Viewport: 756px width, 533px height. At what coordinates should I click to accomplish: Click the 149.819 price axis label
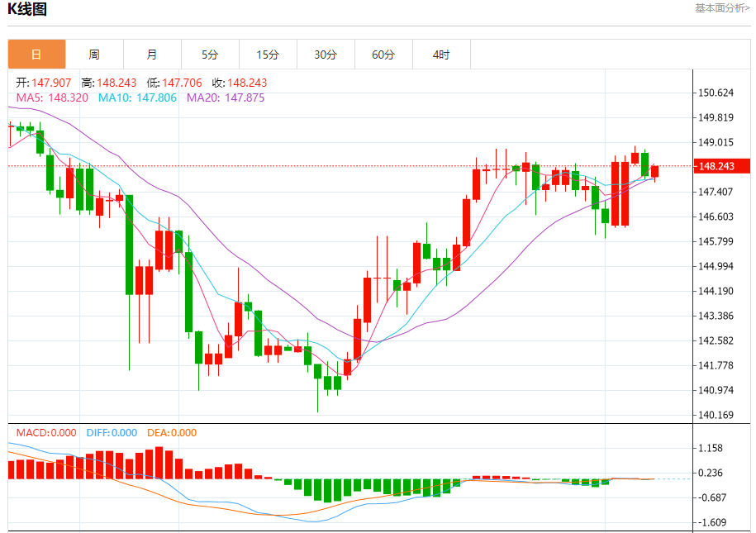point(716,117)
